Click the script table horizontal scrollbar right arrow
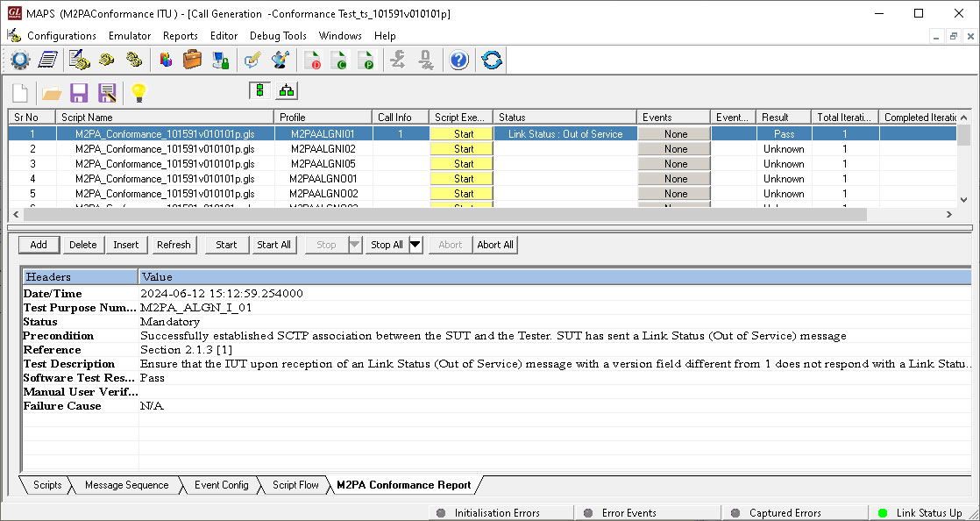 pos(948,215)
